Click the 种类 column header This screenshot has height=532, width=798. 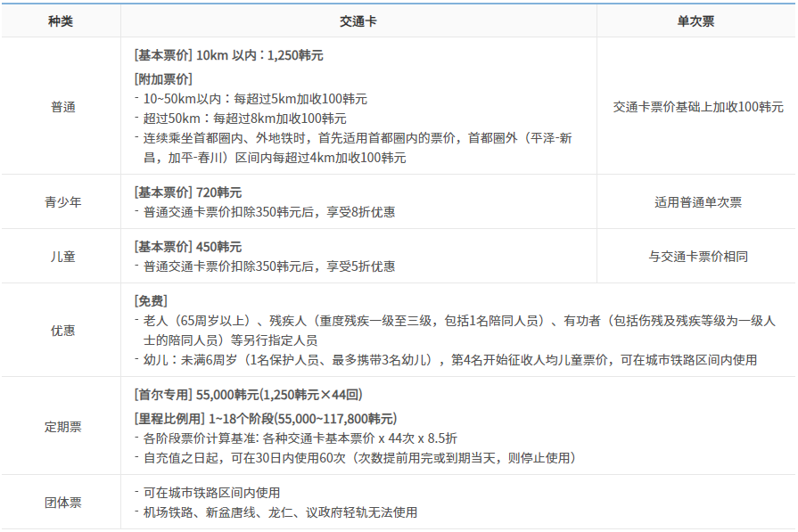[x=61, y=21]
